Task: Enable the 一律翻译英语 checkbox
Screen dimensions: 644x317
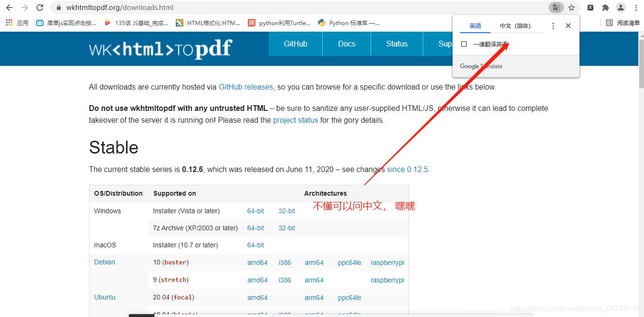Action: [x=464, y=43]
